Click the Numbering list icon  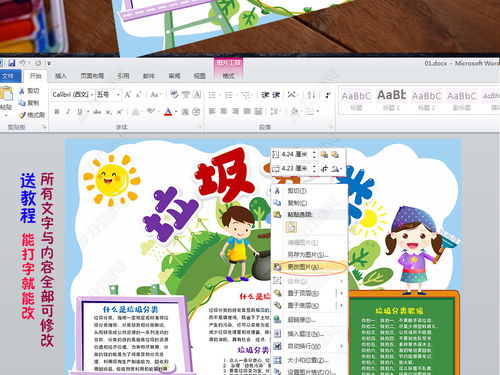point(229,95)
